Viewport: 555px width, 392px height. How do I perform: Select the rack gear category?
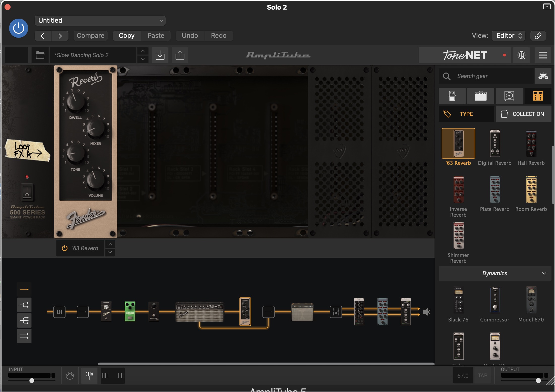(x=538, y=96)
